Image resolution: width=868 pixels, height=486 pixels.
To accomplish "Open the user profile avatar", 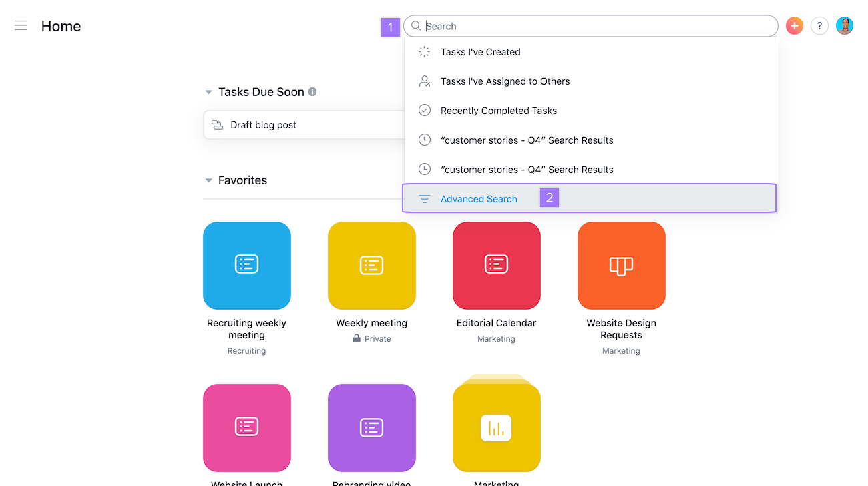I will 845,26.
